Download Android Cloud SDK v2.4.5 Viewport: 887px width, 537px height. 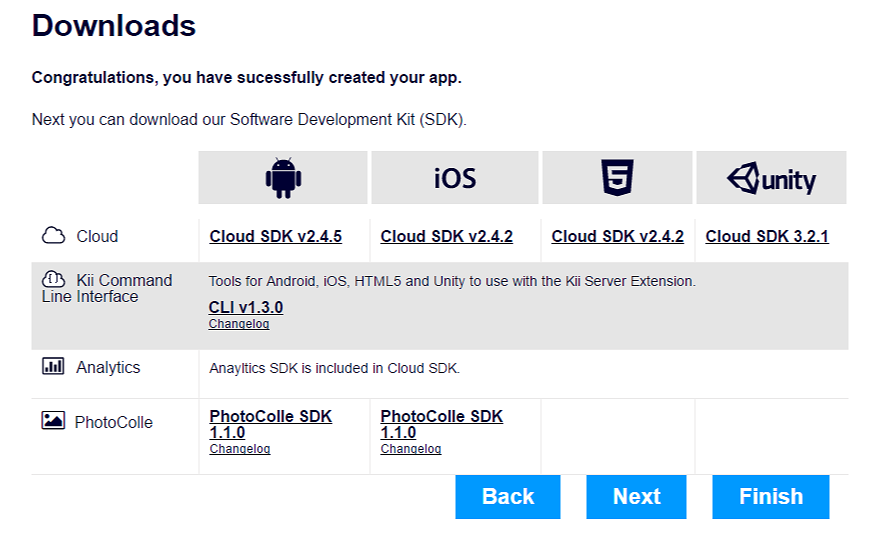[x=275, y=236]
